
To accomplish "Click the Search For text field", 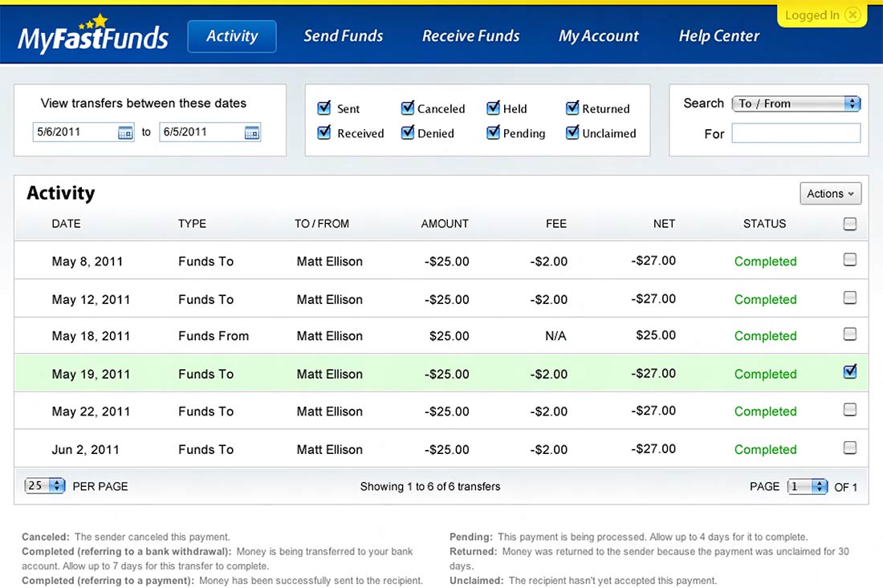I will [x=796, y=133].
